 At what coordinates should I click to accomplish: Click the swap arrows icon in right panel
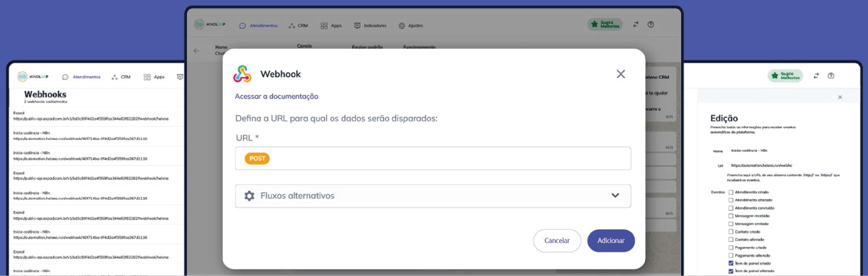pos(816,76)
